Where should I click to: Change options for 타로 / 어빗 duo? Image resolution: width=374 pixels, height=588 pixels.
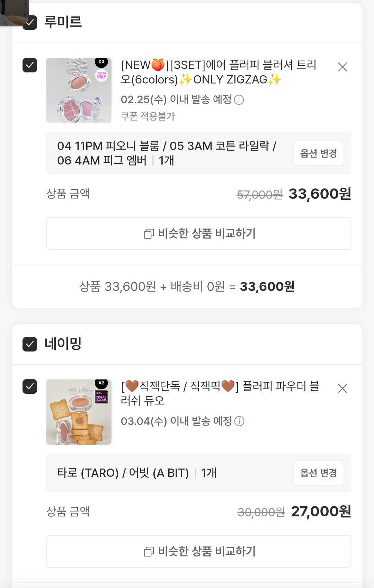(x=318, y=473)
